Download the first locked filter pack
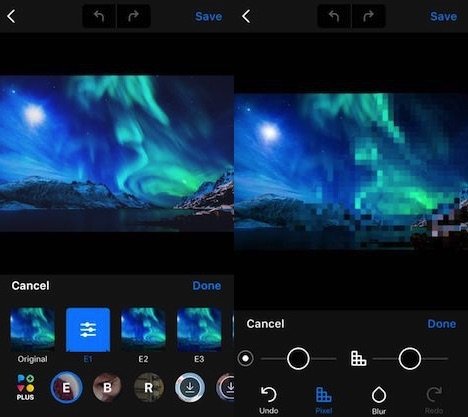The width and height of the screenshot is (468, 417). click(x=190, y=387)
